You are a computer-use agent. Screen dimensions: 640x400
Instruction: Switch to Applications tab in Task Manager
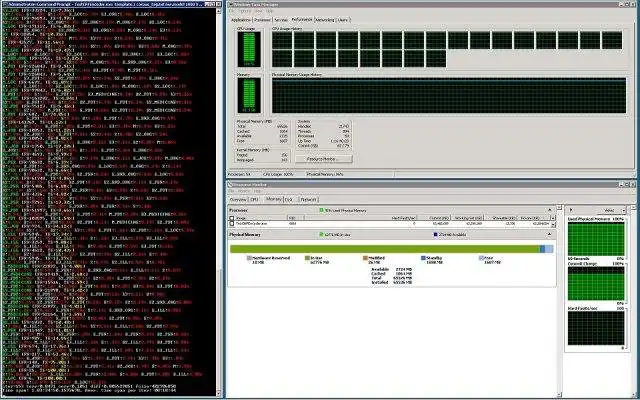pos(241,20)
